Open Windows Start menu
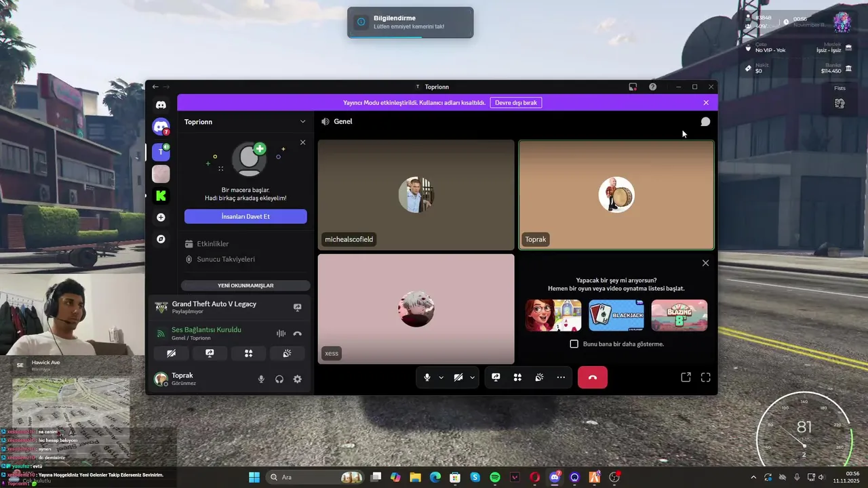This screenshot has width=868, height=488. point(254,477)
